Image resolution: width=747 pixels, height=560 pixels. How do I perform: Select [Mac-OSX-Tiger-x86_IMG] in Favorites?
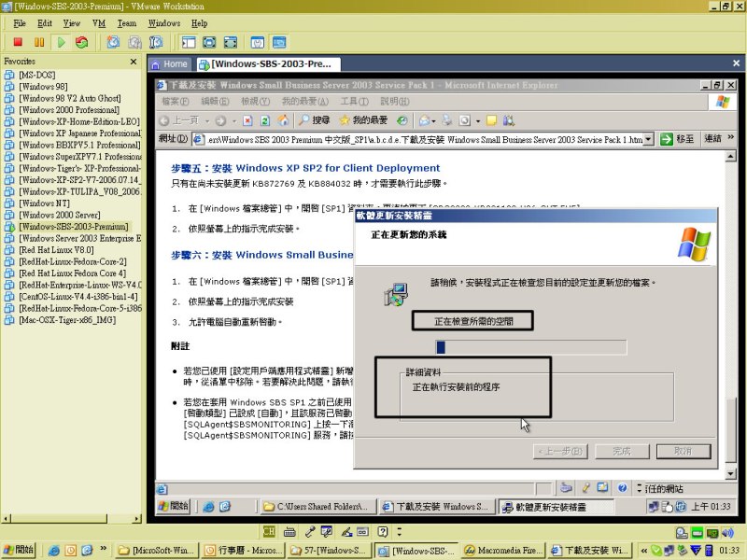coord(67,320)
